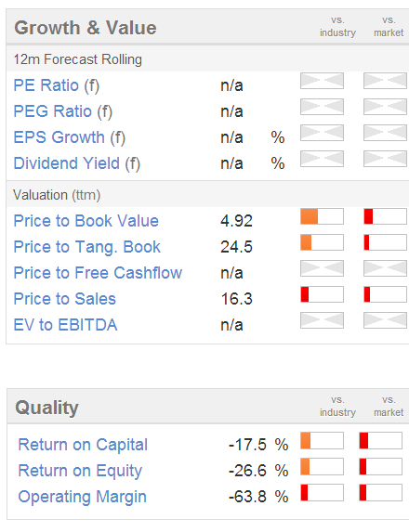Click Return on Capital link
The image size is (409, 532).
(83, 445)
